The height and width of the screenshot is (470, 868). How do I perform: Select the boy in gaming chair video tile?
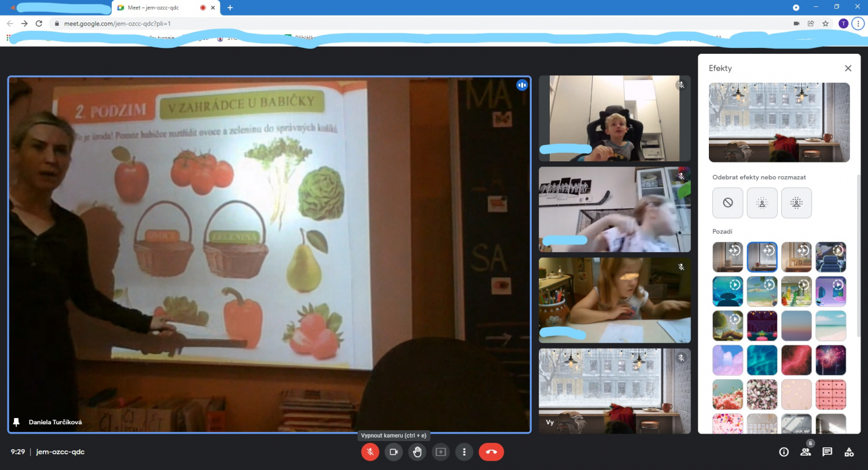coord(615,118)
